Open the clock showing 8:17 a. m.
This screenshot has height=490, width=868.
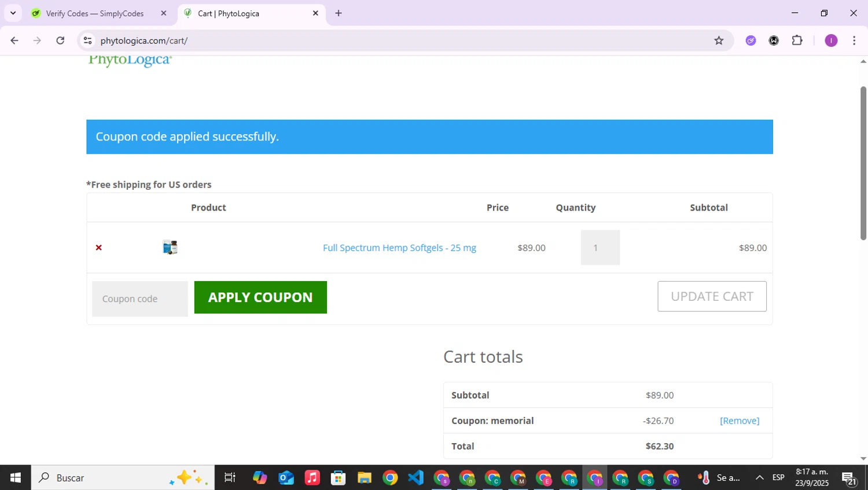pyautogui.click(x=812, y=478)
